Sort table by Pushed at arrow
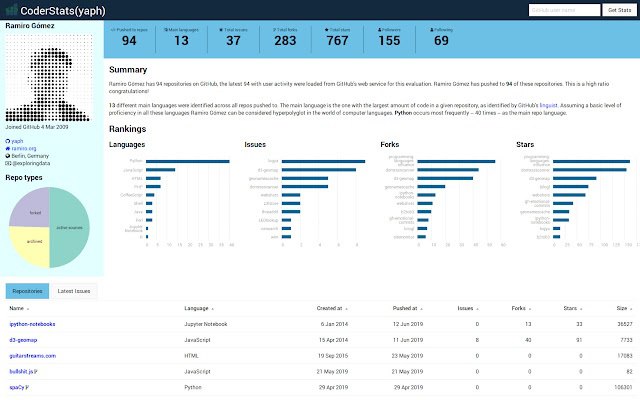 click(x=421, y=309)
